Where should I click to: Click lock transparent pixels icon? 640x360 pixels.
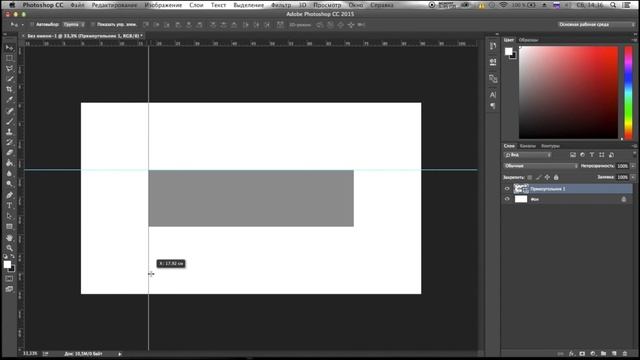[x=530, y=177]
